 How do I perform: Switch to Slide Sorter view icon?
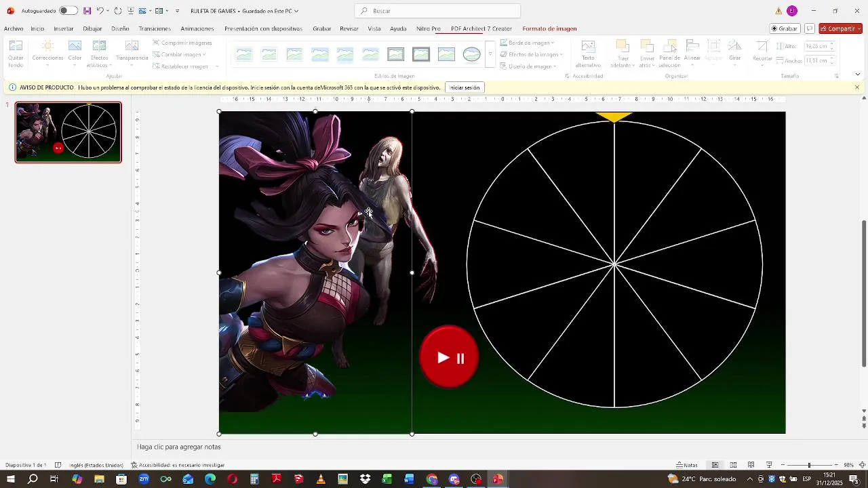tap(733, 465)
